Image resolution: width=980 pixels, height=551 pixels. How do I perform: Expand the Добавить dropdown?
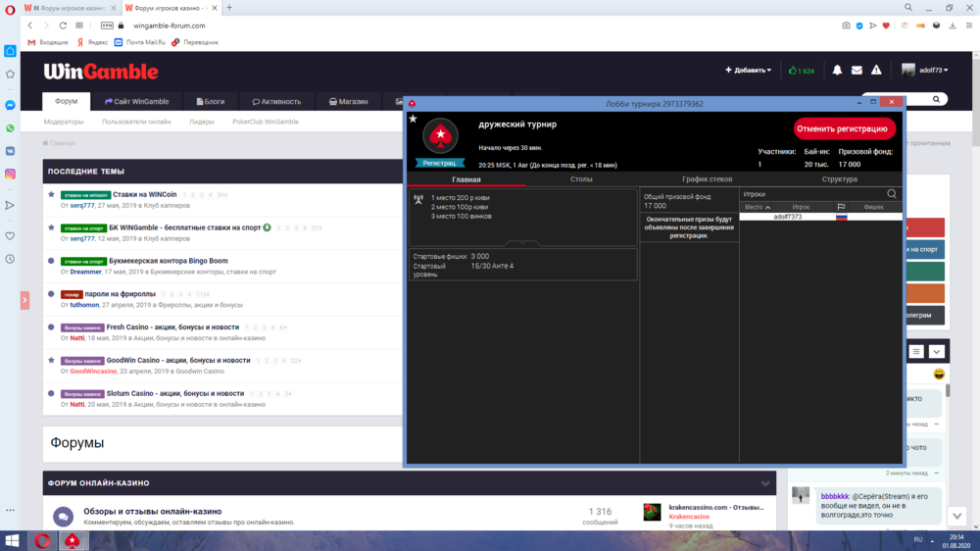coord(748,71)
